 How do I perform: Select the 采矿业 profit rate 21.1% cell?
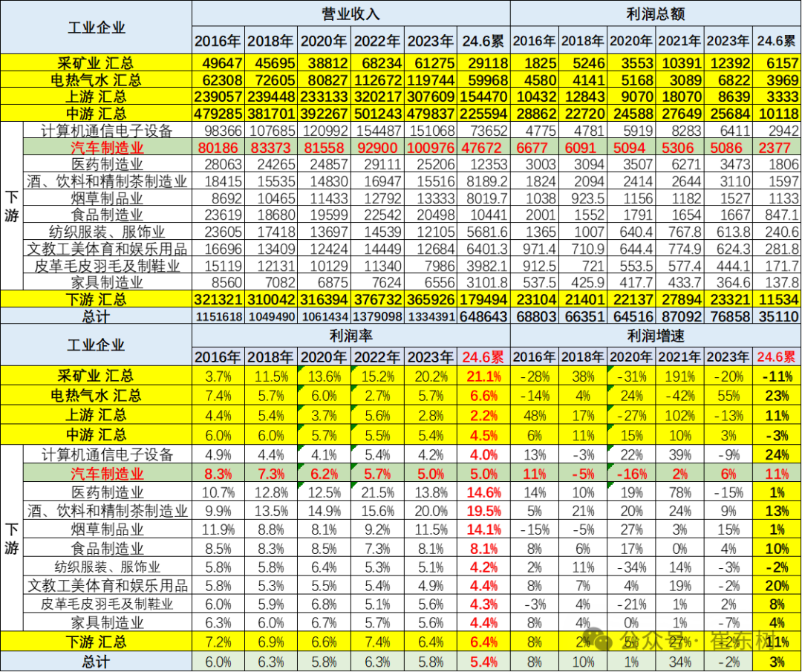click(483, 376)
